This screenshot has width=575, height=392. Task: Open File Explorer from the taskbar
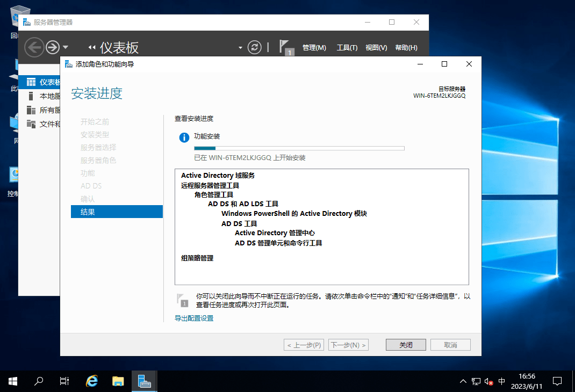[x=118, y=381]
